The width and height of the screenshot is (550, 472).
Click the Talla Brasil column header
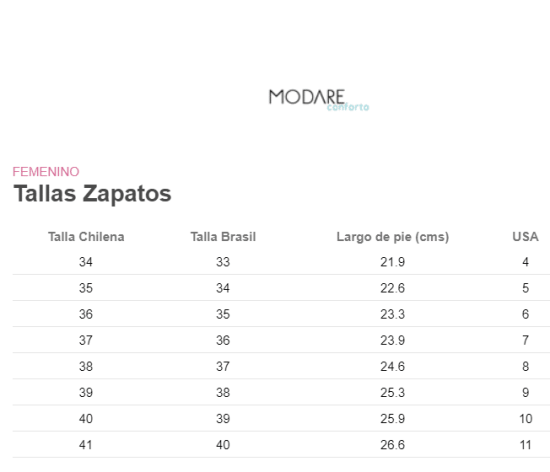[223, 237]
